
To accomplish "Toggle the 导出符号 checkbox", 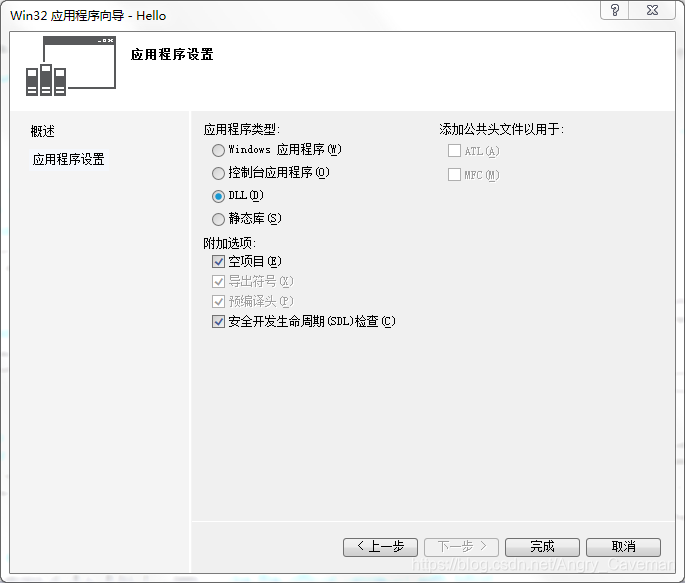I will pos(218,281).
